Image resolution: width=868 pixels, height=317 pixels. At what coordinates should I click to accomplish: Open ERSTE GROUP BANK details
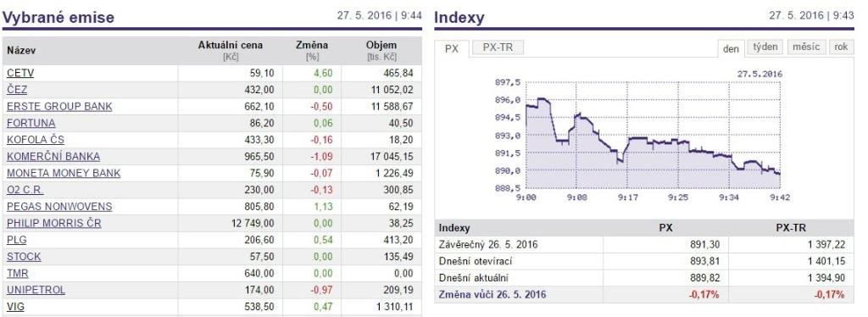(x=59, y=106)
